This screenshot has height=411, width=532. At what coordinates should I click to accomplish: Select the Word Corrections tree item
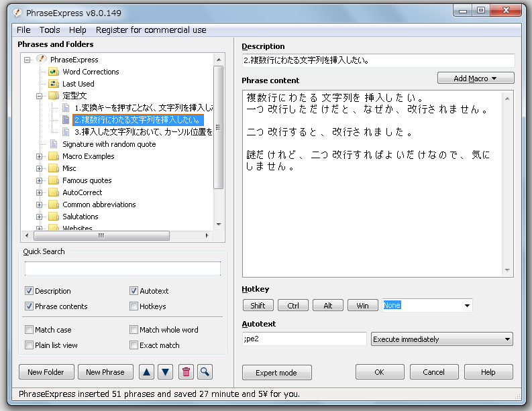[91, 72]
